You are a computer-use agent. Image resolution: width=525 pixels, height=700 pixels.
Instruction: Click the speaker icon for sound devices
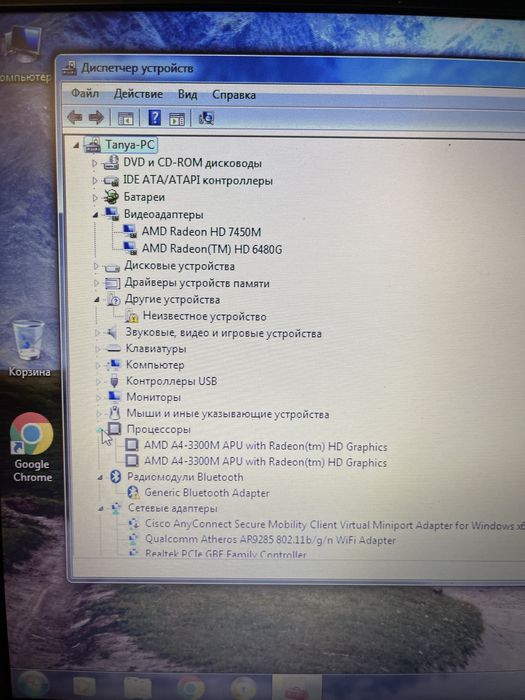(x=111, y=333)
